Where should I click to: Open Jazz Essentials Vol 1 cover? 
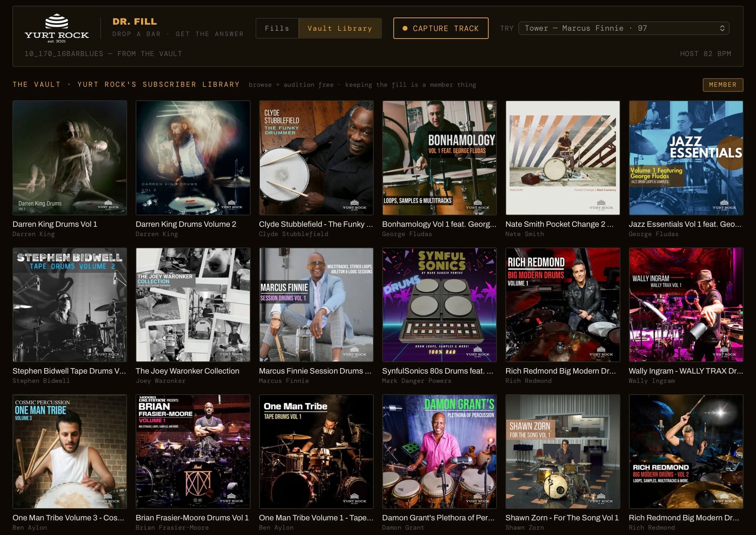(686, 158)
